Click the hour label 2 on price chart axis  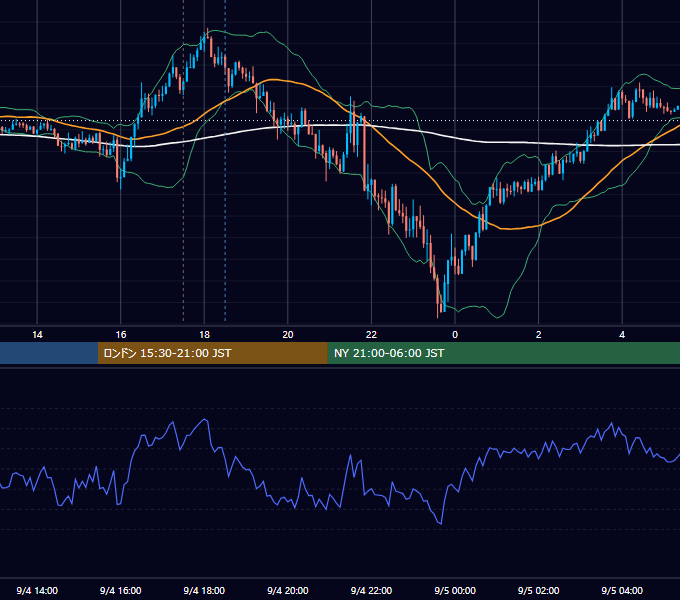point(539,335)
